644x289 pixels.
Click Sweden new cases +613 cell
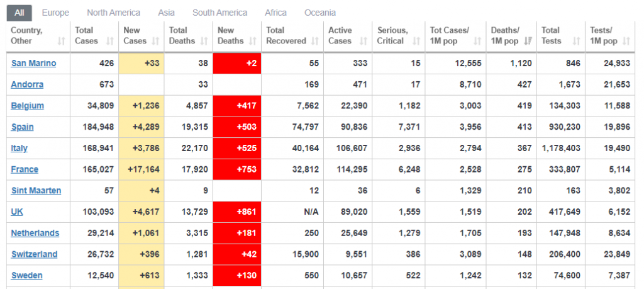click(x=142, y=275)
